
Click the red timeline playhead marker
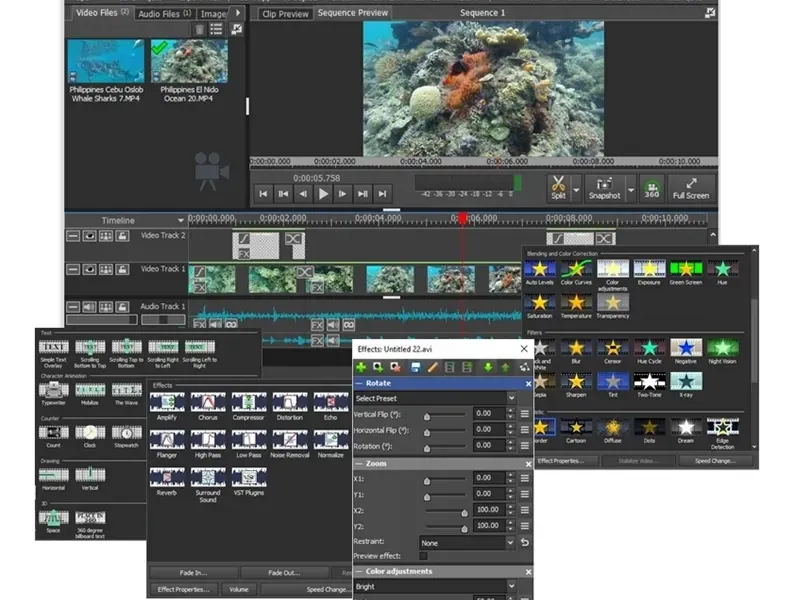(462, 219)
